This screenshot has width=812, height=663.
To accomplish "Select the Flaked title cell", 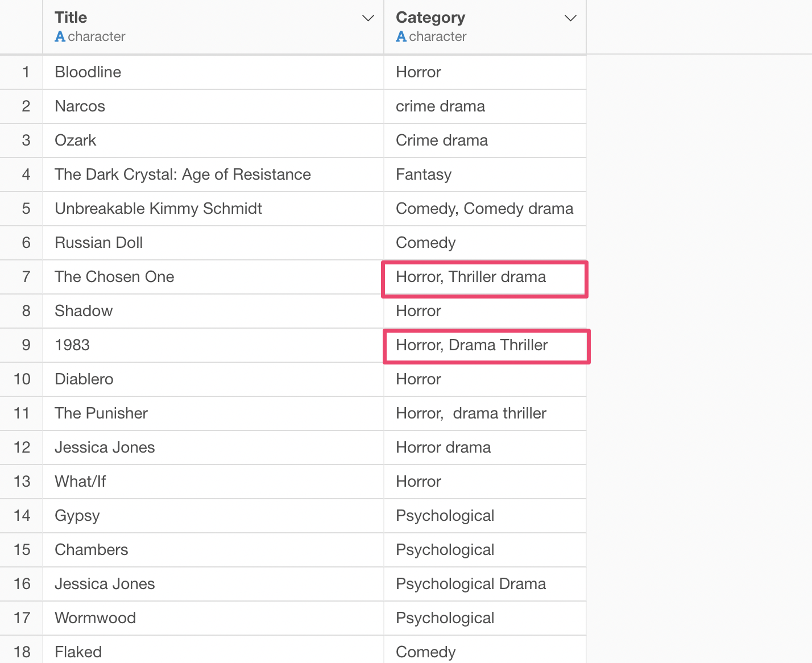I will [x=213, y=650].
